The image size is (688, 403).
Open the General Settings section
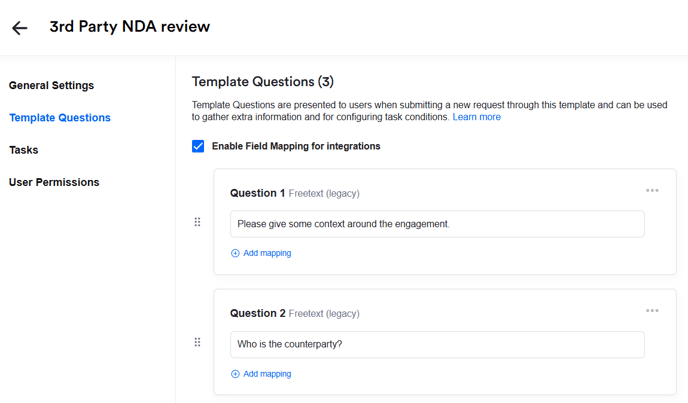(x=51, y=86)
